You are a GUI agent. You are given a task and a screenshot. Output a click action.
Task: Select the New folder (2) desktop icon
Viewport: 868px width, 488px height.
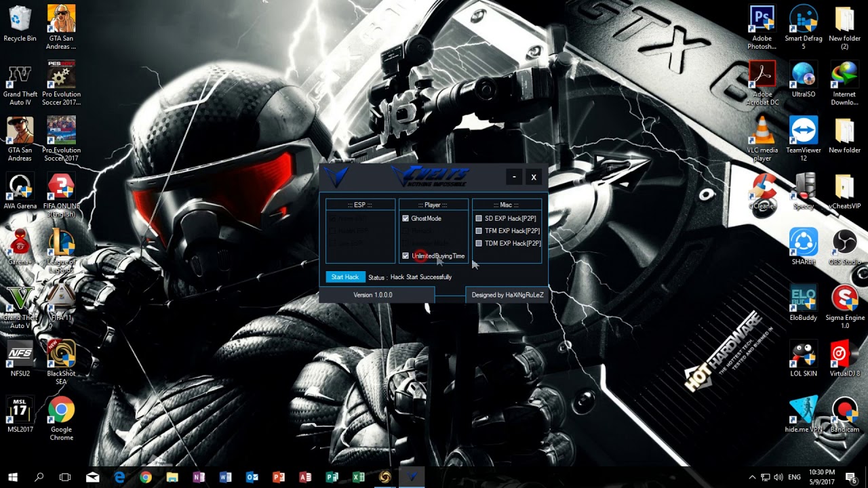click(x=844, y=28)
